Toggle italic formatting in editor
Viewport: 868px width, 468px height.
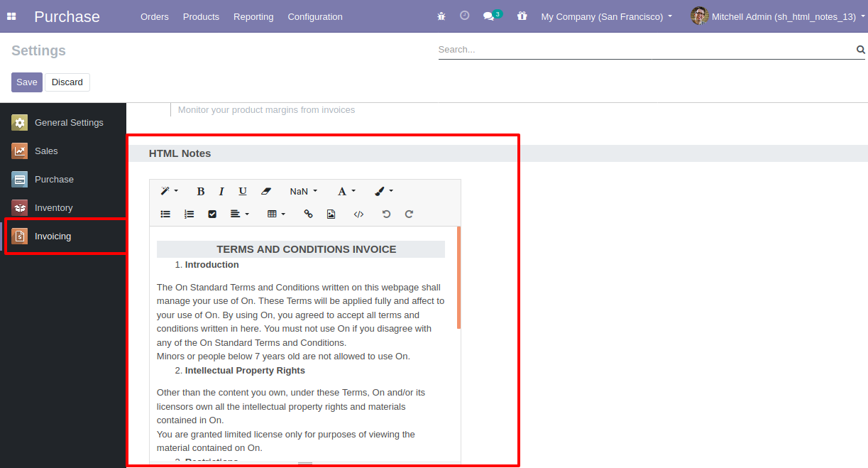point(221,191)
